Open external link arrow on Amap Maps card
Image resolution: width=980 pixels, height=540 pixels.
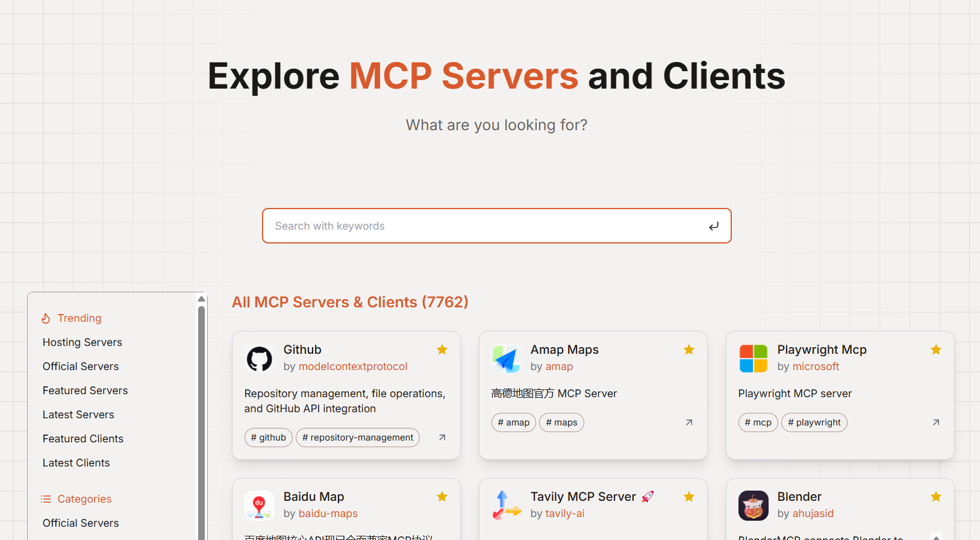[x=689, y=422]
